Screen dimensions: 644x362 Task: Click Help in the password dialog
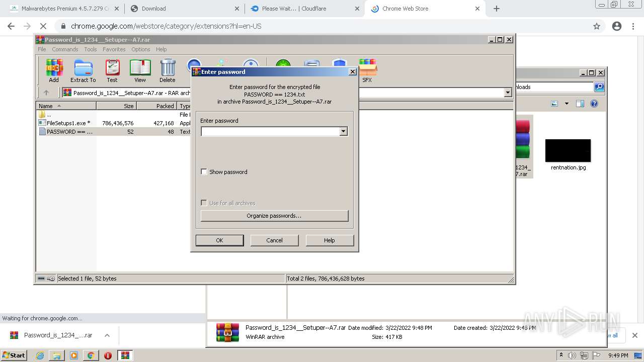(330, 240)
